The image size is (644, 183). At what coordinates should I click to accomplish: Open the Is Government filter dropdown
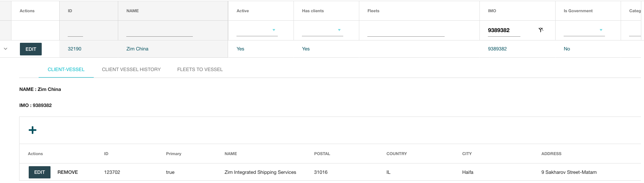[x=584, y=30]
